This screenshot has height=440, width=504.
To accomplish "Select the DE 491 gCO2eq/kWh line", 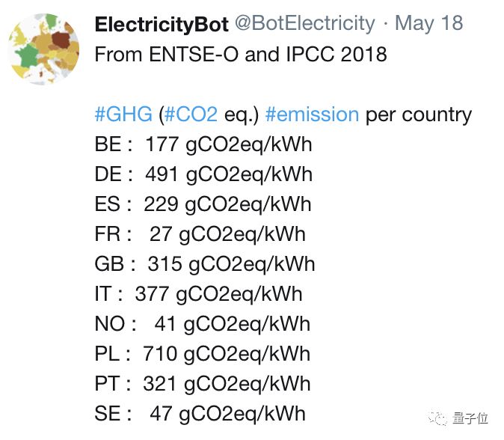I will 203,174.
